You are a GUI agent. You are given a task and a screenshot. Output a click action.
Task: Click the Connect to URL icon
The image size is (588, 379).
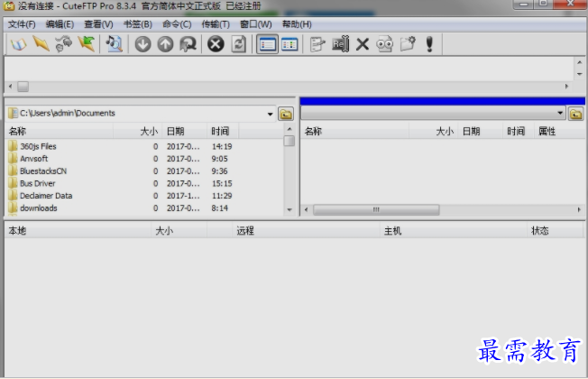pyautogui.click(x=87, y=44)
